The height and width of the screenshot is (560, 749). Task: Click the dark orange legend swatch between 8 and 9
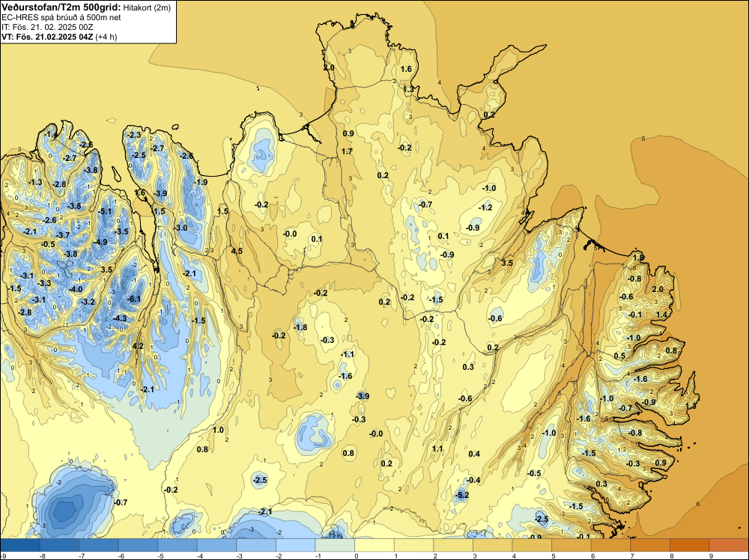(x=690, y=545)
